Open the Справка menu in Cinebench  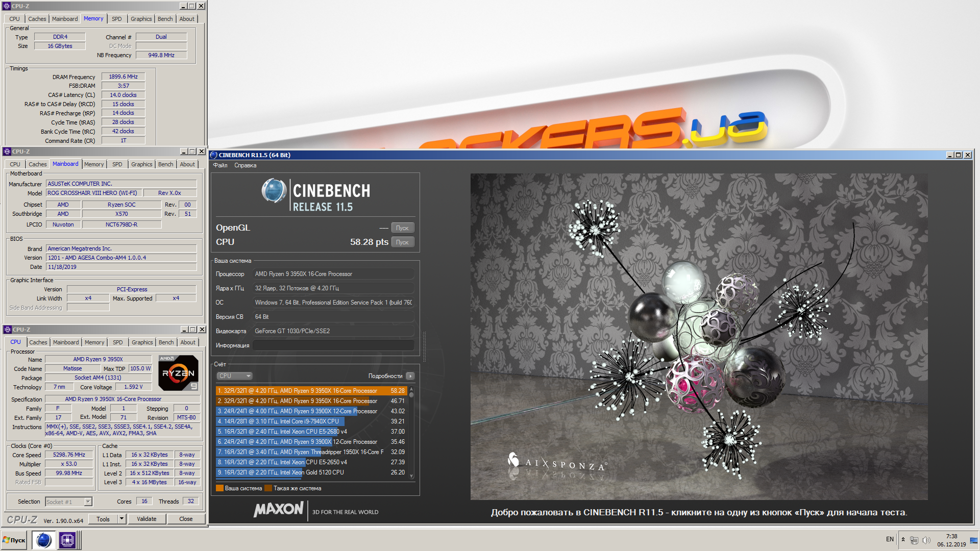pyautogui.click(x=246, y=165)
